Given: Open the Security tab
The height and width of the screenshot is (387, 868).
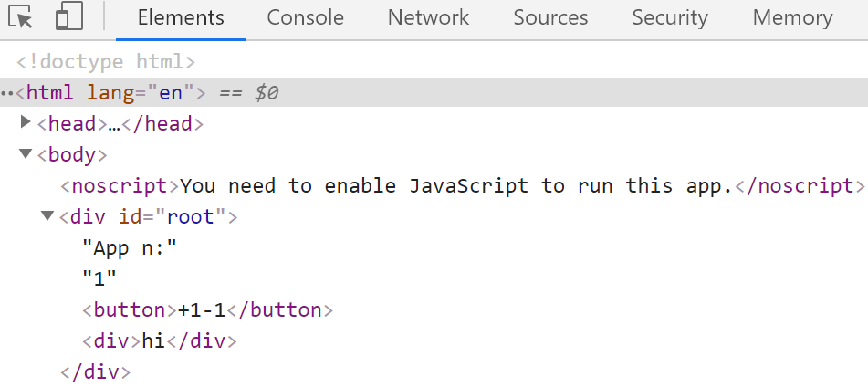Looking at the screenshot, I should coord(670,17).
